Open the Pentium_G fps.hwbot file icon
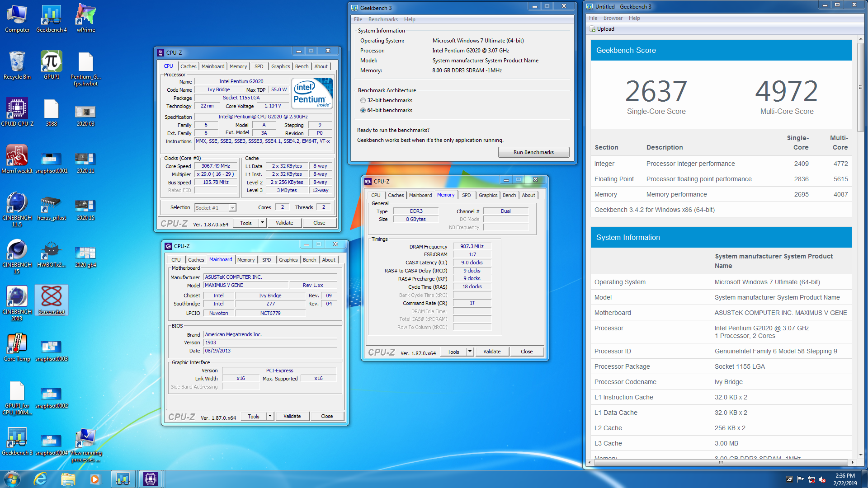This screenshot has width=868, height=488. pyautogui.click(x=85, y=69)
